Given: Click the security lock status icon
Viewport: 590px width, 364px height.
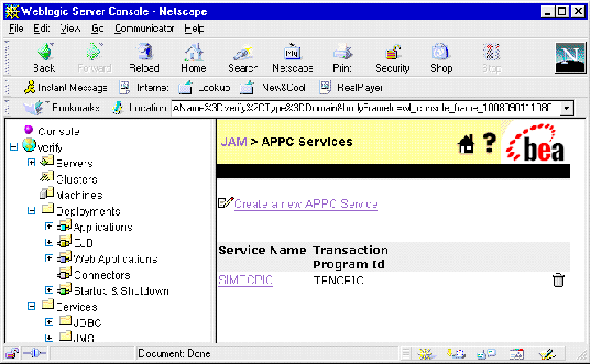Looking at the screenshot, I should pos(11,353).
